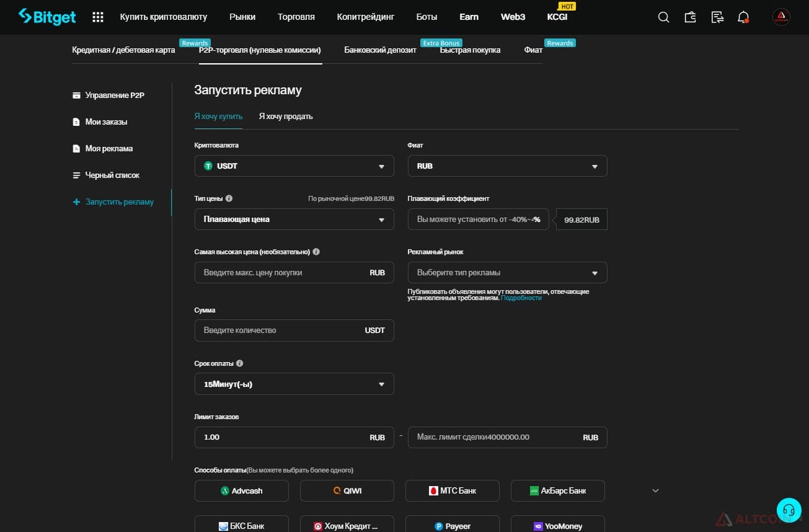Screen dimensions: 809x532
Task: Open the support headset chat button
Action: 789,510
